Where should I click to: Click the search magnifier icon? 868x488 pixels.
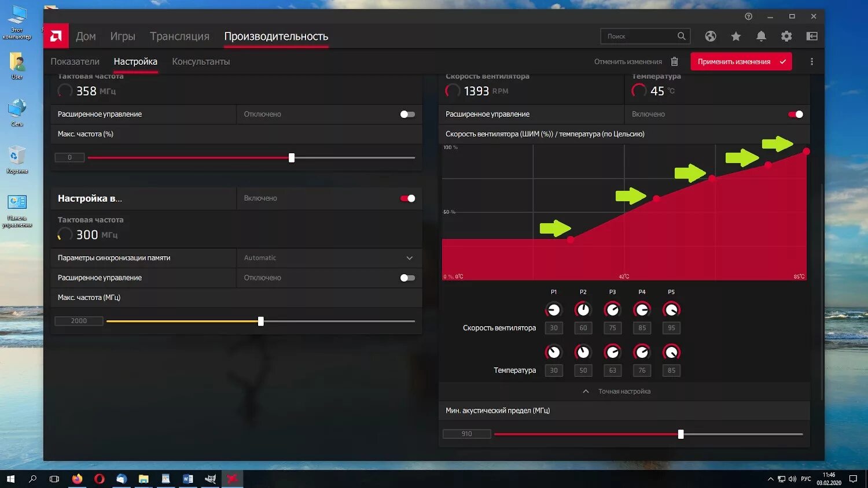pos(682,36)
